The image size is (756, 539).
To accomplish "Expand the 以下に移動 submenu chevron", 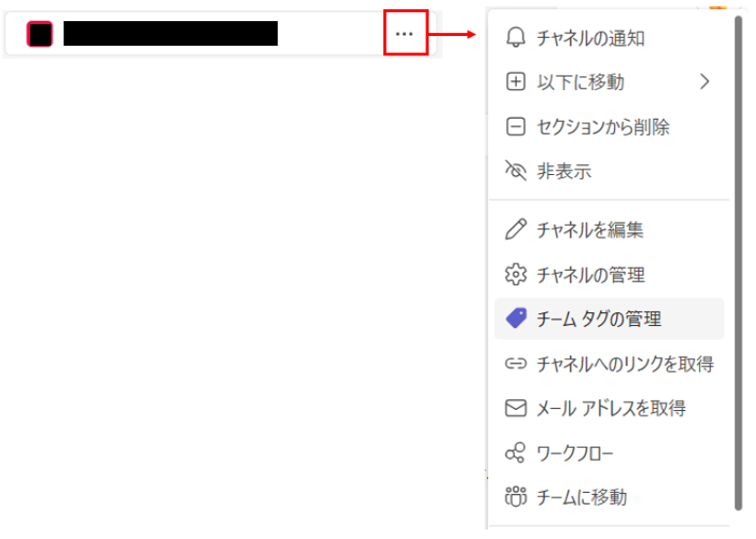I will pos(704,82).
